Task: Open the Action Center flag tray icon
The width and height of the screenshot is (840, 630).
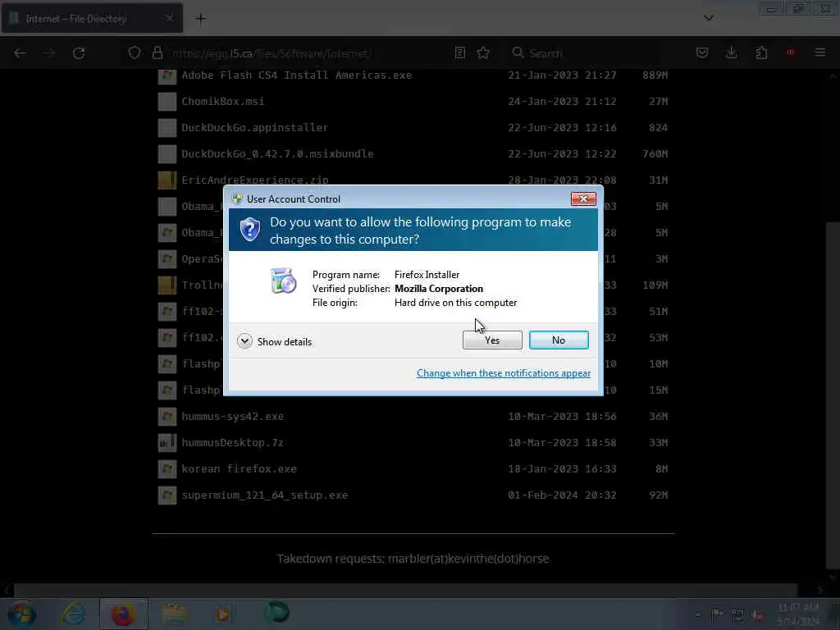Action: click(x=717, y=614)
